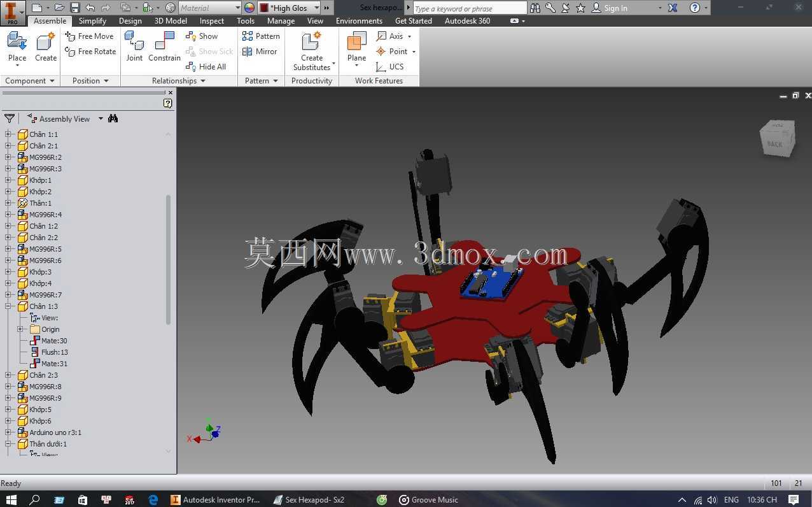Click the Save icon in quick access
Screen dimensions: 812x507
75,8
